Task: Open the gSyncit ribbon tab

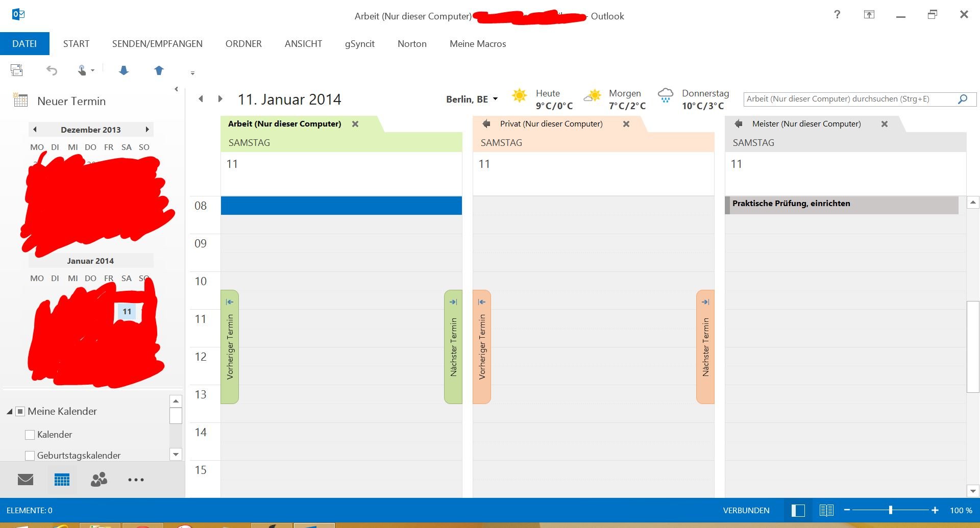Action: pyautogui.click(x=360, y=43)
